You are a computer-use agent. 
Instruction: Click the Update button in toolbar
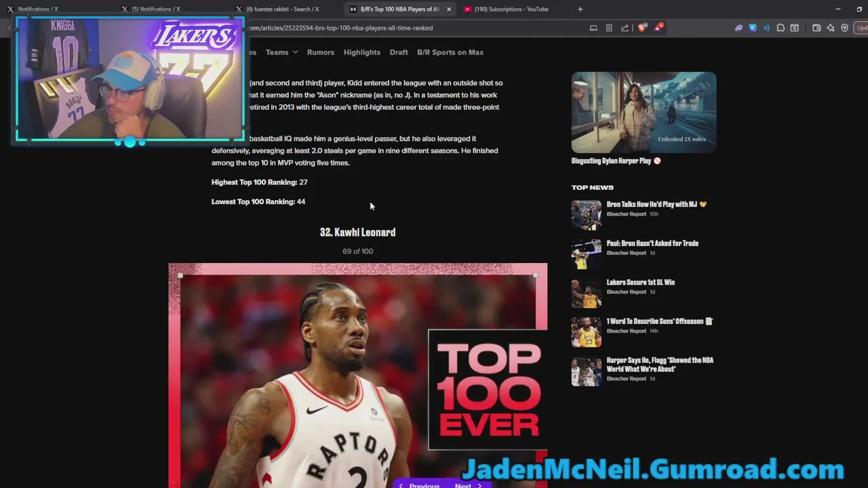tap(861, 28)
